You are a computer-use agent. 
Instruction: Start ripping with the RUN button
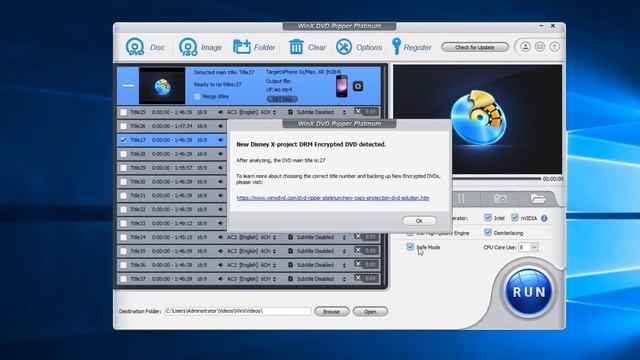click(528, 292)
